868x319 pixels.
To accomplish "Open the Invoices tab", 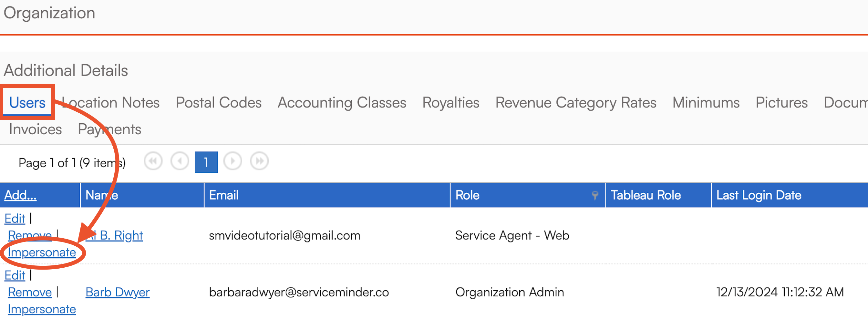I will pyautogui.click(x=36, y=129).
